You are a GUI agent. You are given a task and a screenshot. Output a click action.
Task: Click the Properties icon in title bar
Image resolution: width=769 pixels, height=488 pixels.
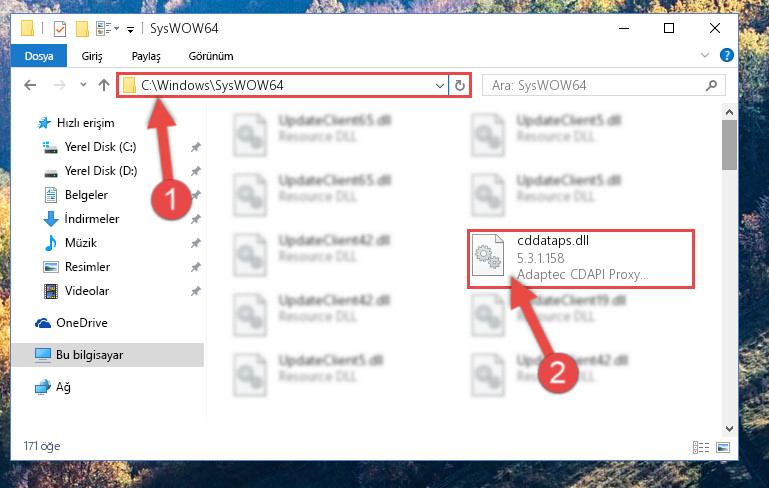[60, 29]
